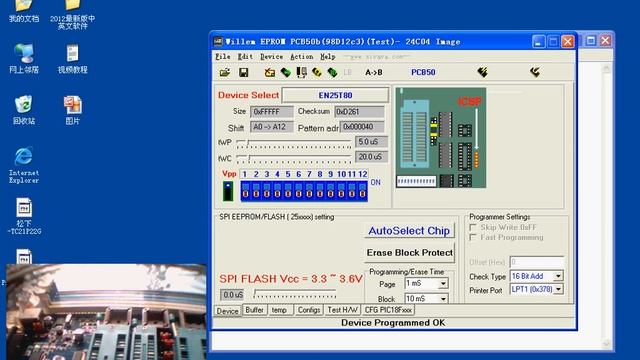
Task: Switch to the temp tab
Action: [x=279, y=310]
